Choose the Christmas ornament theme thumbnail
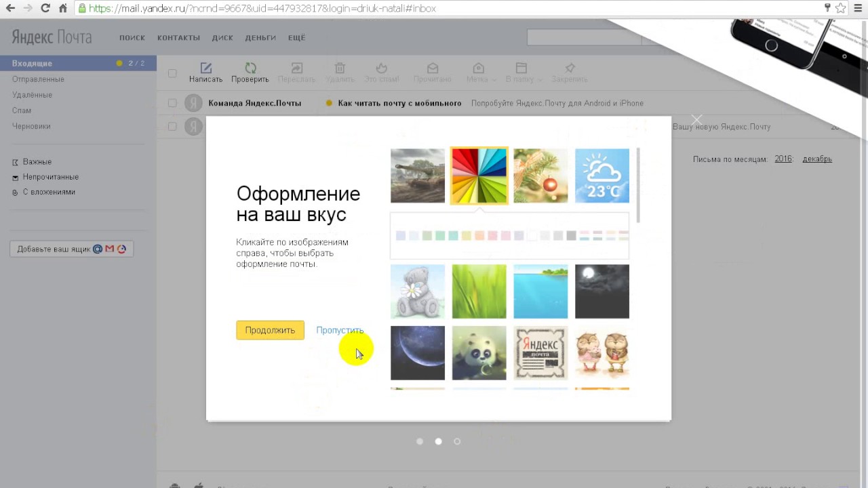This screenshot has width=868, height=488. coord(540,176)
